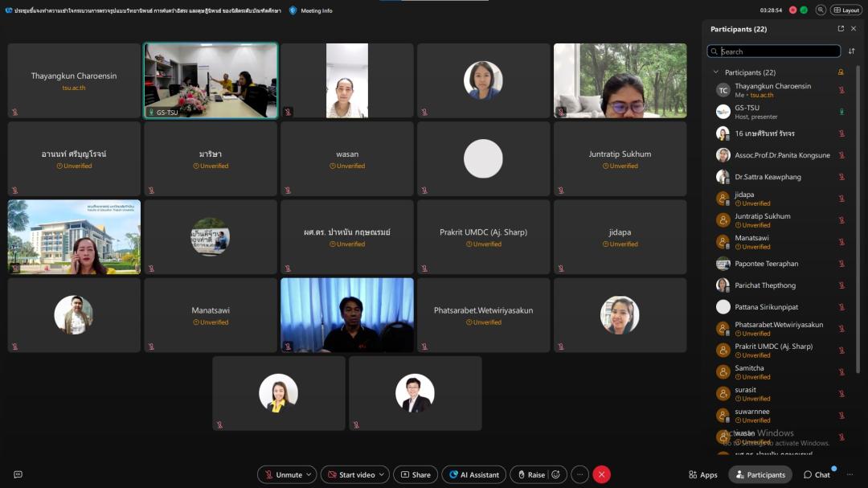Open Meeting Info
Image resolution: width=868 pixels, height=488 pixels.
[311, 10]
